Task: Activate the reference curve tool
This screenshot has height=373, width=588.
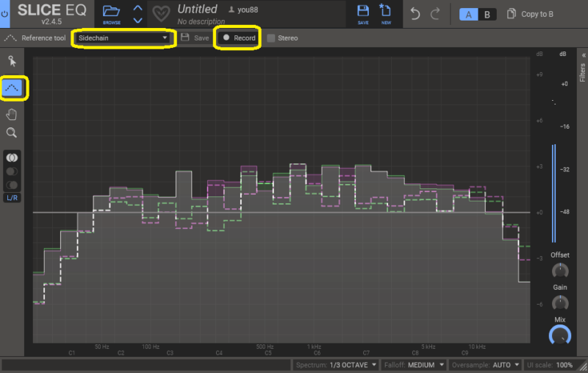Action: [x=12, y=88]
